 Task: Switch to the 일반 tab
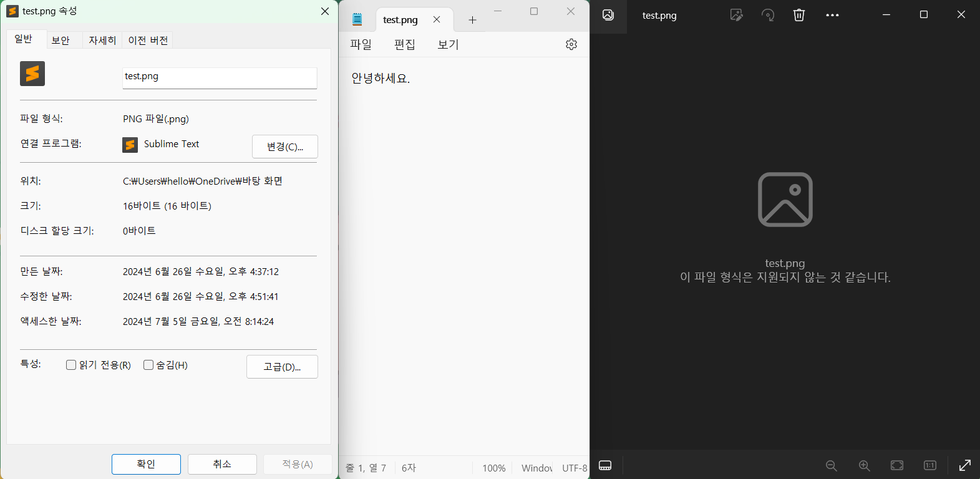pos(24,39)
